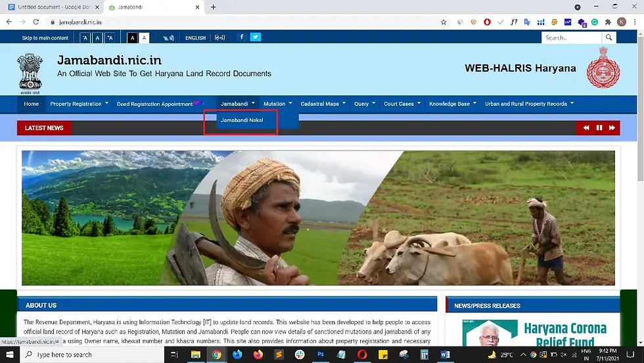The height and width of the screenshot is (363, 644).
Task: Click Skip to main content link
Action: (x=45, y=38)
